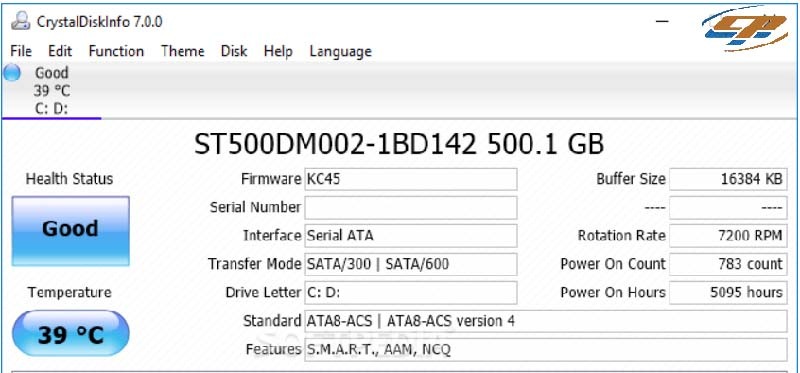Click the Power On Count value 783 count

[x=728, y=264]
